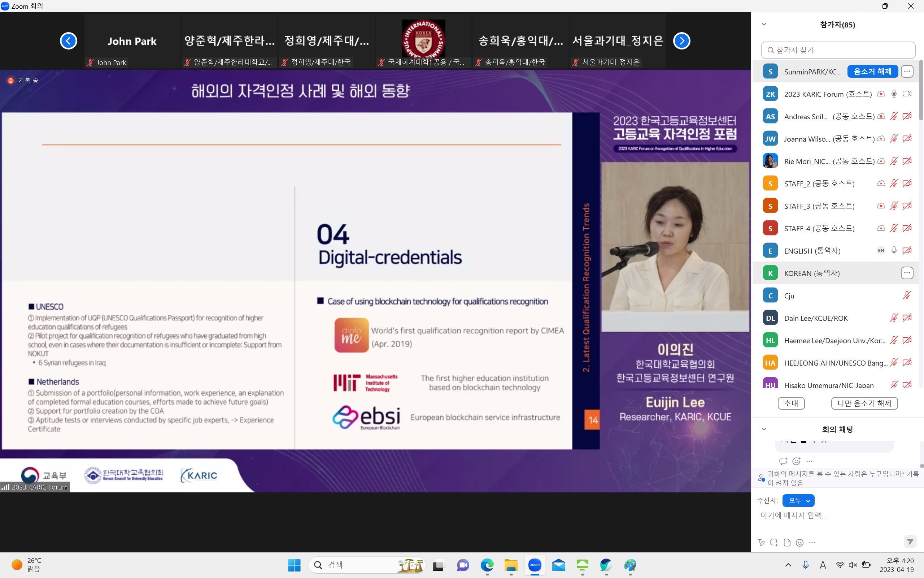The width and height of the screenshot is (924, 578).
Task: Collapse the meeting chat panel chevron
Action: [x=764, y=429]
